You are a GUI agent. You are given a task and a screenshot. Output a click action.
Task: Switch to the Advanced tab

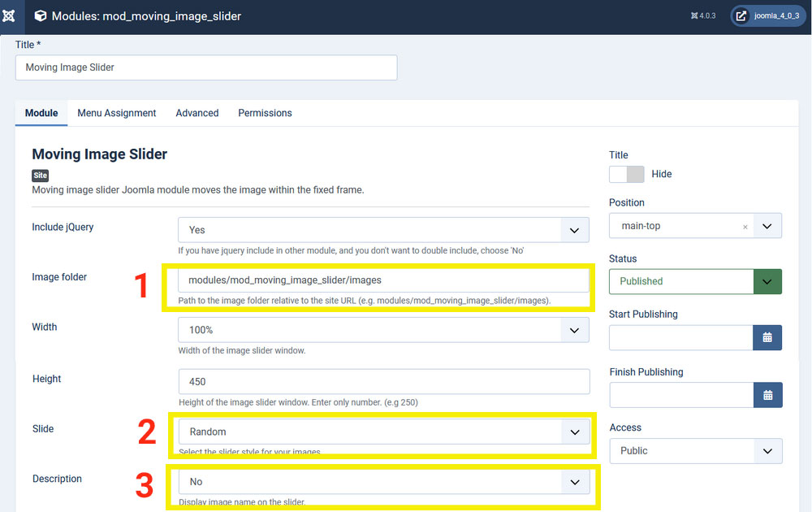[x=197, y=113]
